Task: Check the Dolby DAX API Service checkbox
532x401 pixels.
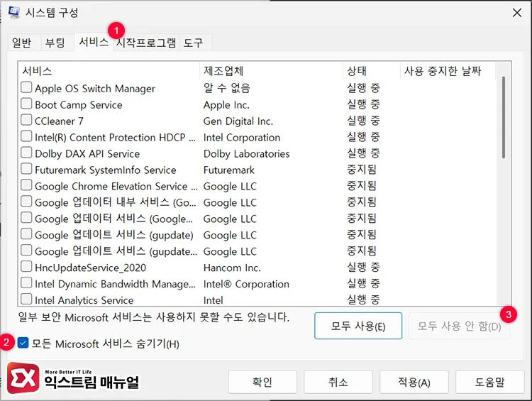Action: [x=26, y=153]
